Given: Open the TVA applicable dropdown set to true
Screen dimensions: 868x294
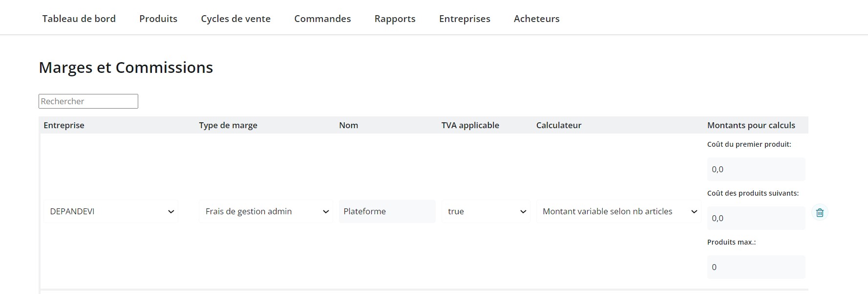Looking at the screenshot, I should (486, 211).
